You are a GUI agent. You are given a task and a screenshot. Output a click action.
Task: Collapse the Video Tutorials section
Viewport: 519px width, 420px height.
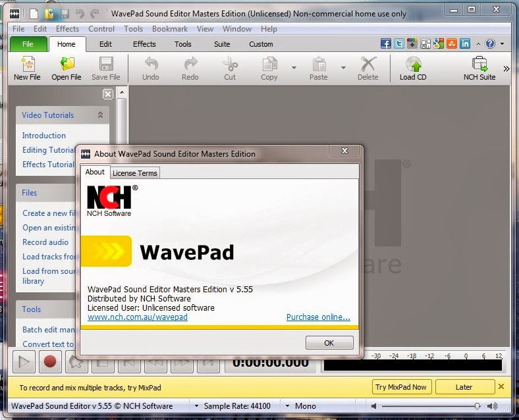pos(100,115)
